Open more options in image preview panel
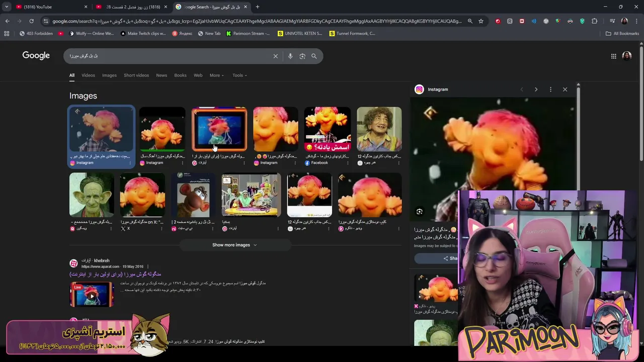 pyautogui.click(x=550, y=89)
